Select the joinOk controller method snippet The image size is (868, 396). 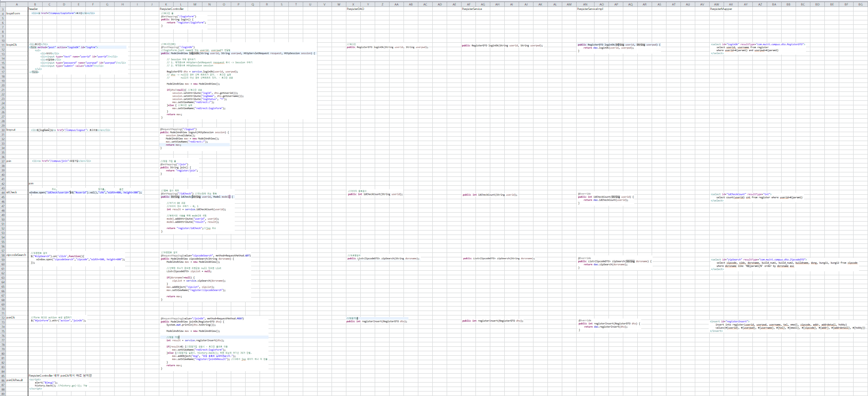click(214, 344)
